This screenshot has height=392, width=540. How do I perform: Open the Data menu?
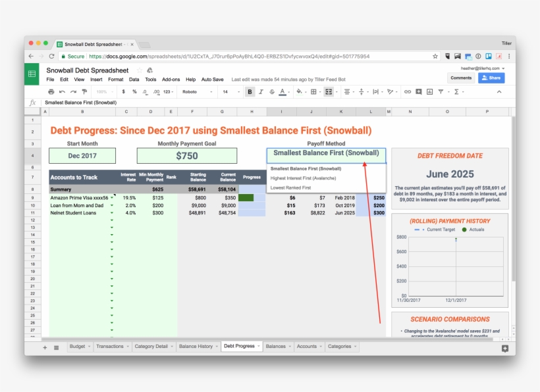point(134,80)
